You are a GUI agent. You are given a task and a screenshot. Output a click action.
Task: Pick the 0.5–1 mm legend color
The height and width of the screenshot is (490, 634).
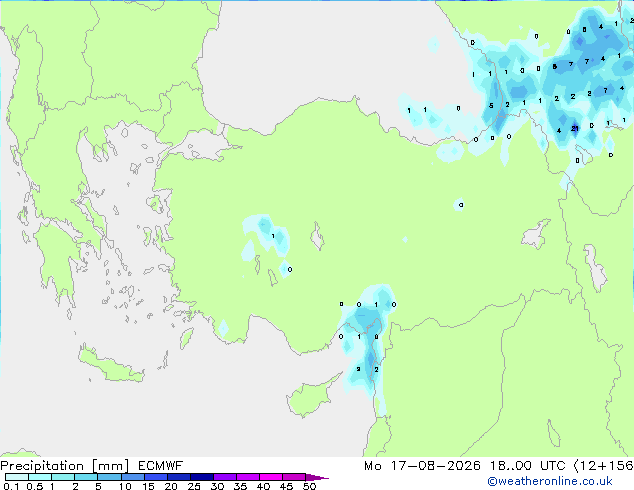[x=40, y=477]
